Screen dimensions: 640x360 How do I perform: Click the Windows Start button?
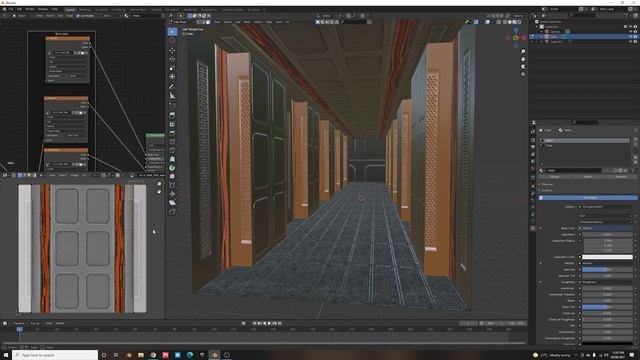pyautogui.click(x=6, y=355)
